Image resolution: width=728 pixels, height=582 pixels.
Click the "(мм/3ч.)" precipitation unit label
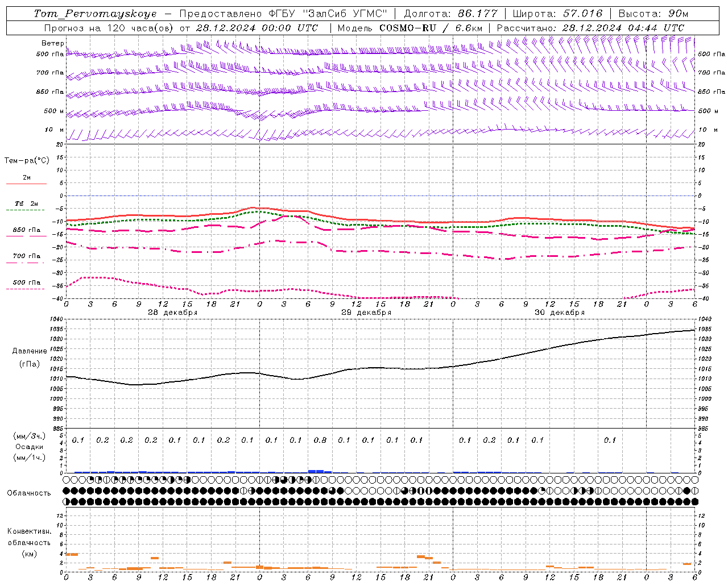29,436
